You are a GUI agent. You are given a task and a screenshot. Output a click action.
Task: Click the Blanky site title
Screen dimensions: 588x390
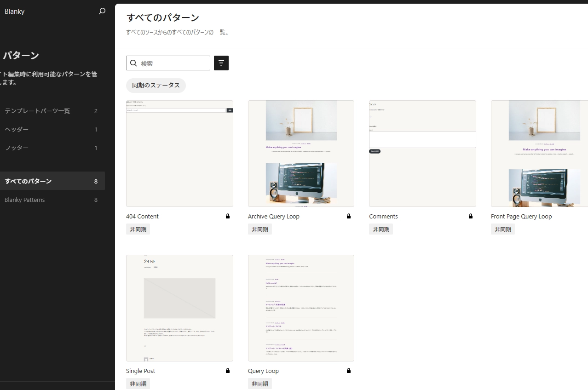(x=15, y=11)
